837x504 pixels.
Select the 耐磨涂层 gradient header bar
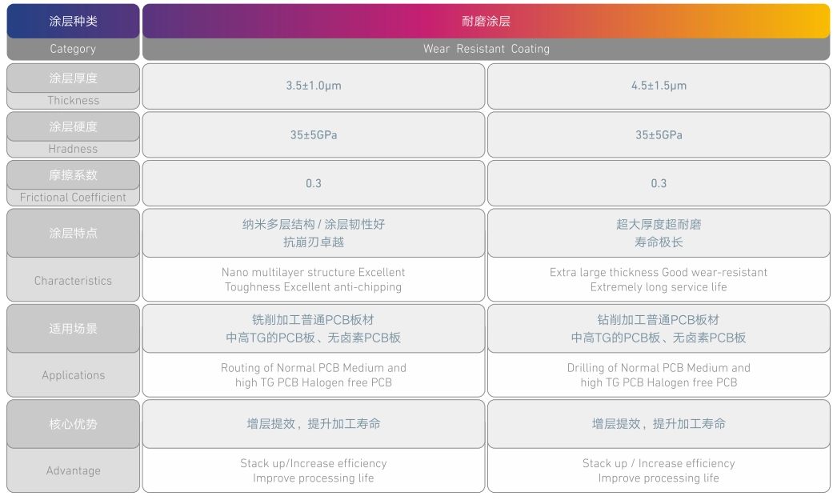coord(486,22)
